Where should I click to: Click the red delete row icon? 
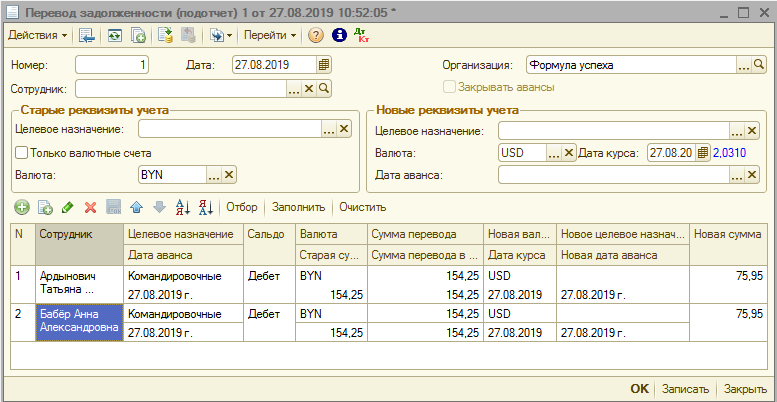point(90,207)
